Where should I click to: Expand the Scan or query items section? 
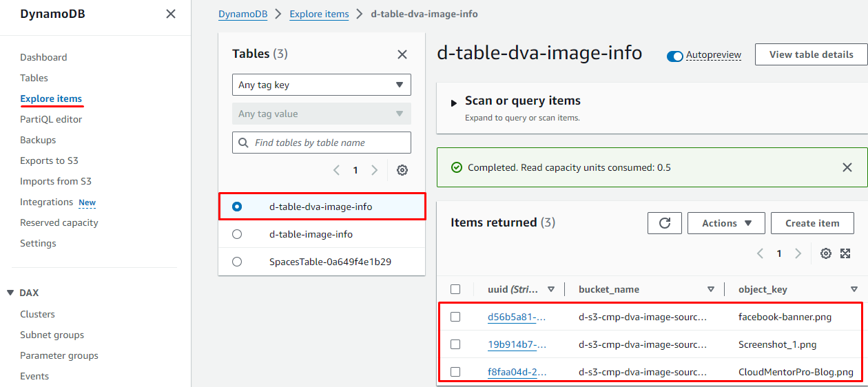pyautogui.click(x=454, y=103)
